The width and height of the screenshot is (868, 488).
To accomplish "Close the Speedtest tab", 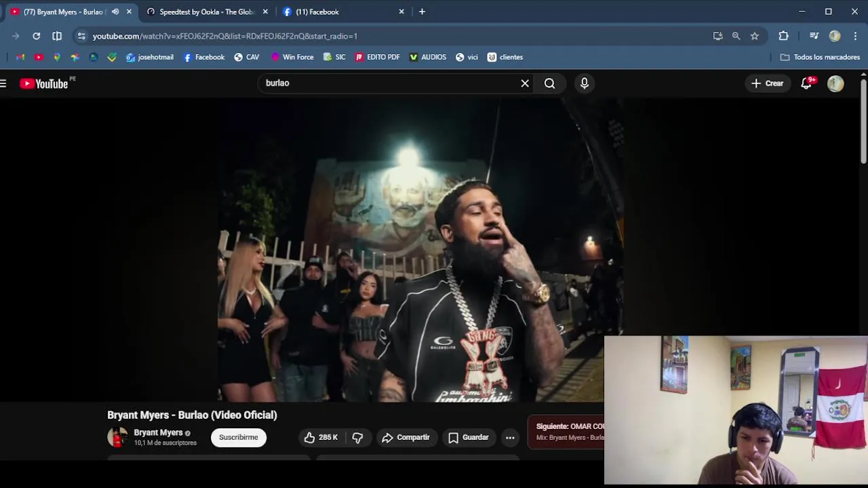I will tap(265, 12).
